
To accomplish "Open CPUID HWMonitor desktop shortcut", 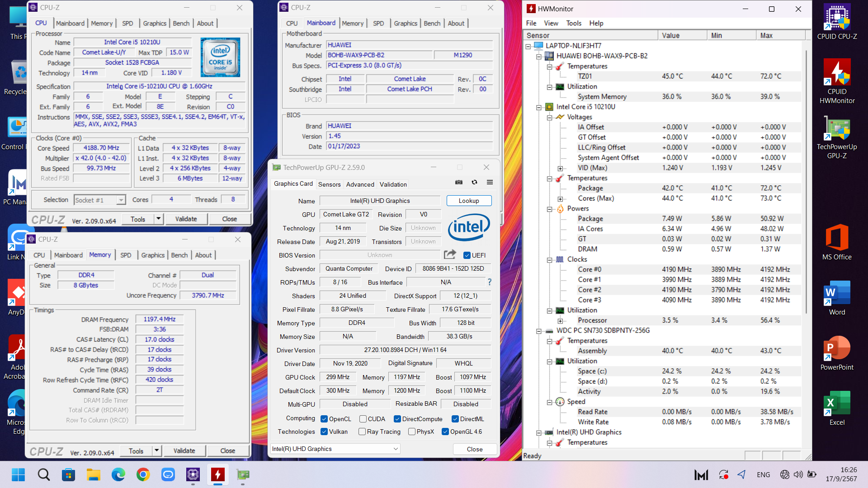I will point(837,81).
